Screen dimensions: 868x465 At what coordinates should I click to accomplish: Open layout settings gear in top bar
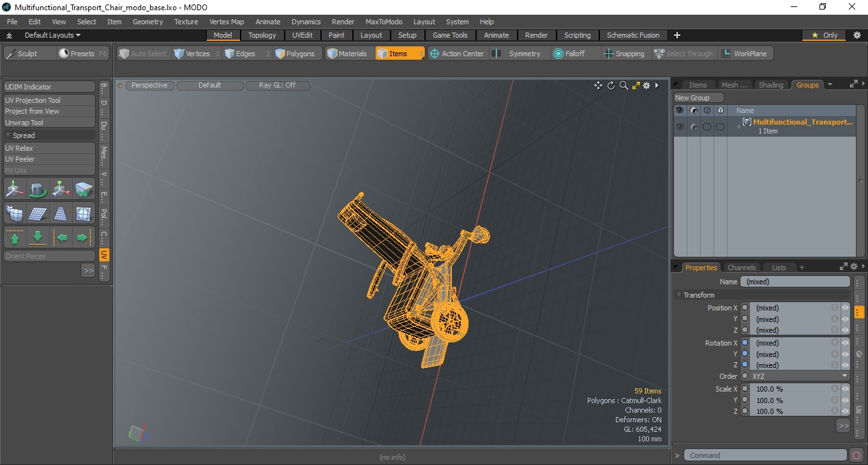tap(857, 35)
